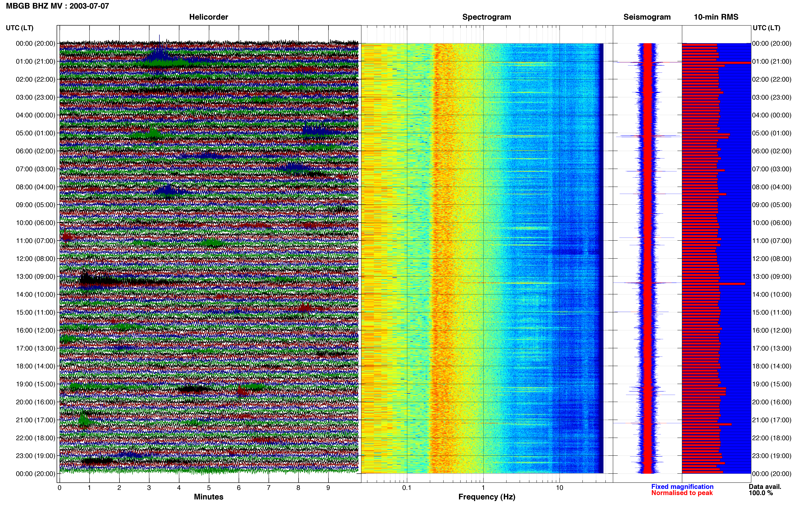Click the 'Data avail.' label
812x508 pixels.
[765, 487]
